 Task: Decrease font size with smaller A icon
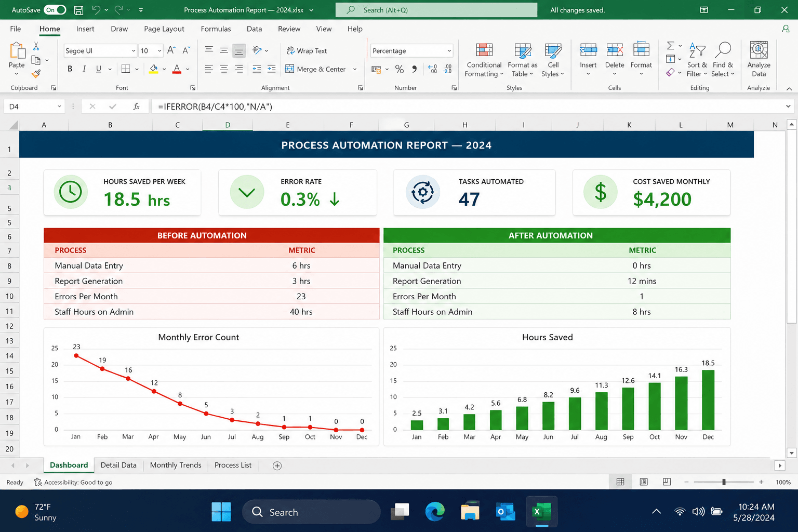point(187,50)
